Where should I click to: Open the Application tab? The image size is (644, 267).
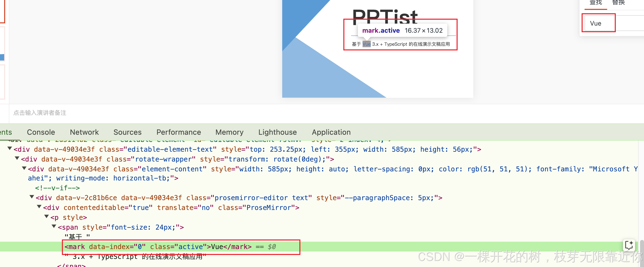click(331, 132)
